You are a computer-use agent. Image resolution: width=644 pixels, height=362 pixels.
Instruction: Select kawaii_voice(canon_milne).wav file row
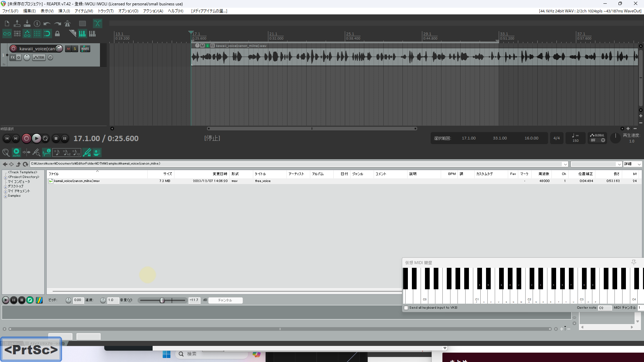[x=343, y=181]
